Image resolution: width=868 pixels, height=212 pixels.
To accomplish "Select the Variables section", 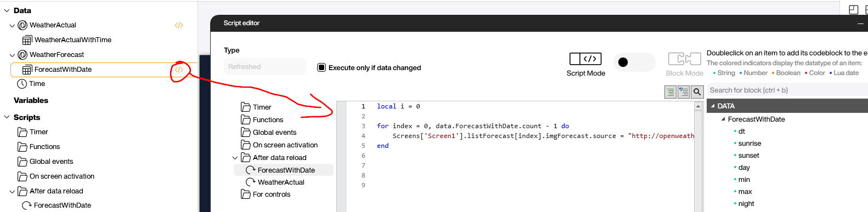I will tap(31, 100).
